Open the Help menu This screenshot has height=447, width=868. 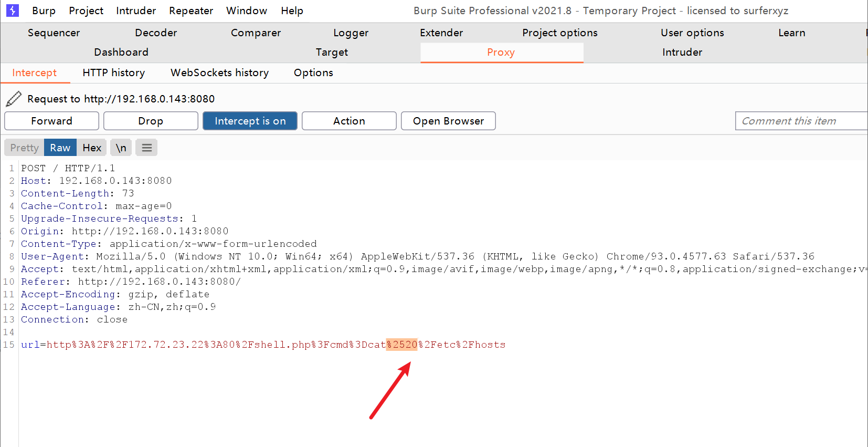(x=292, y=11)
